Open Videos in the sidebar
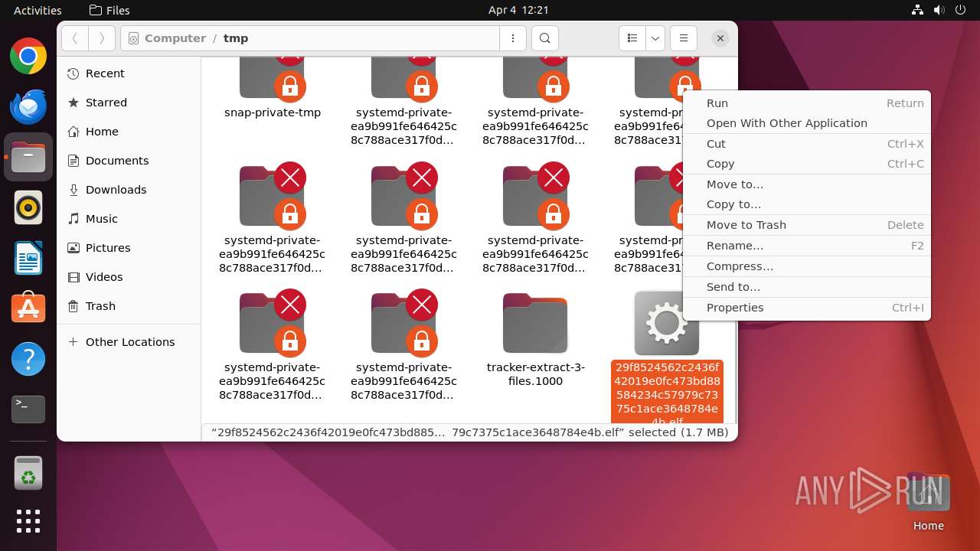Viewport: 980px width, 551px height. (129, 277)
